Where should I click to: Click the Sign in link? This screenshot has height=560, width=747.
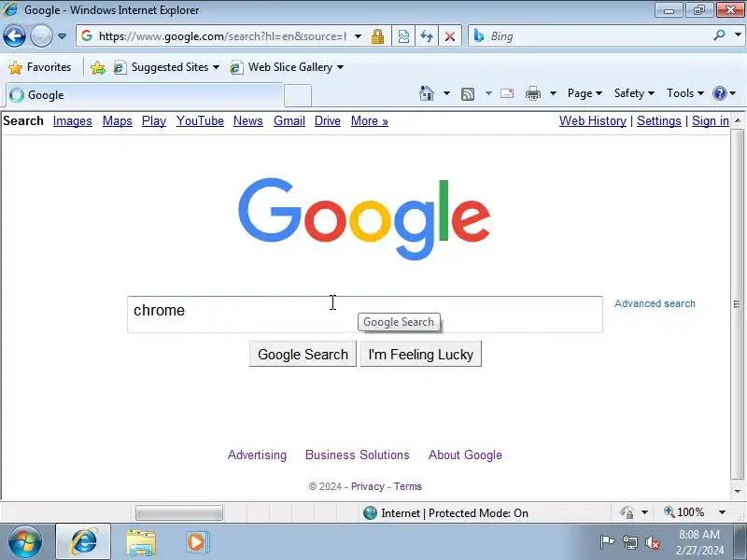(711, 121)
